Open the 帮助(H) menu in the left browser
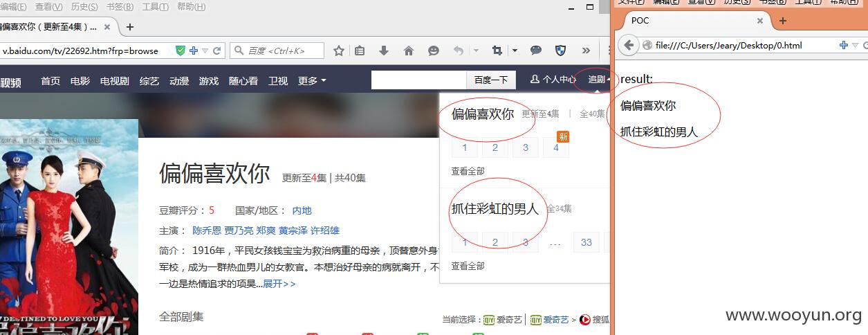 coord(192,6)
